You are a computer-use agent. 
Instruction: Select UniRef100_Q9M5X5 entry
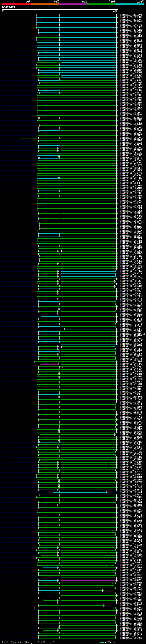(x=131, y=37)
